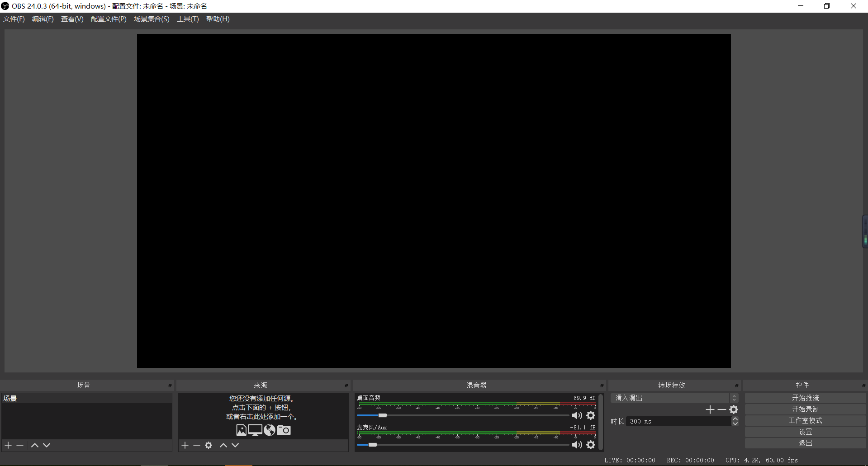The width and height of the screenshot is (868, 466).
Task: Open the 编辑(E) menu
Action: pyautogui.click(x=43, y=19)
